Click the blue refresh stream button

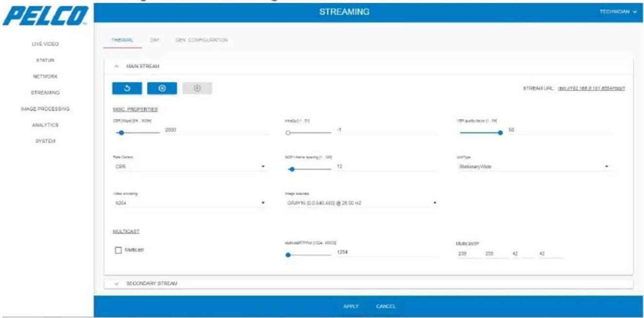[x=127, y=88]
